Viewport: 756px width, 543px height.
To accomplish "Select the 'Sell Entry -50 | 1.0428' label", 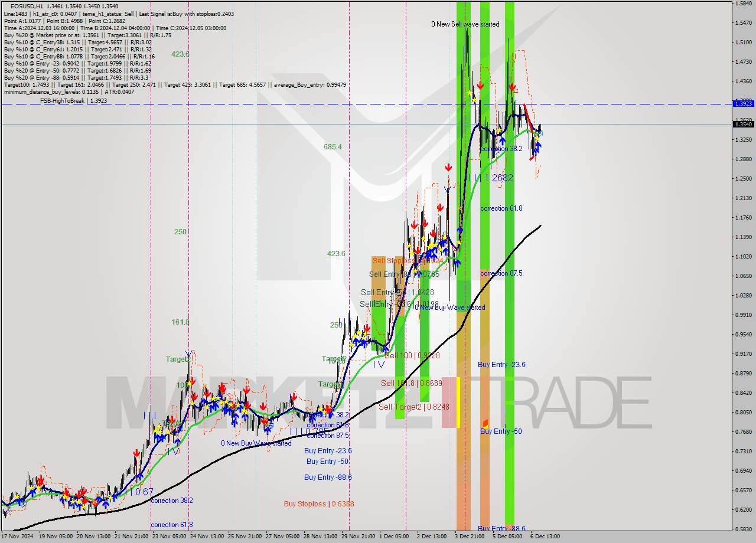I will (397, 292).
